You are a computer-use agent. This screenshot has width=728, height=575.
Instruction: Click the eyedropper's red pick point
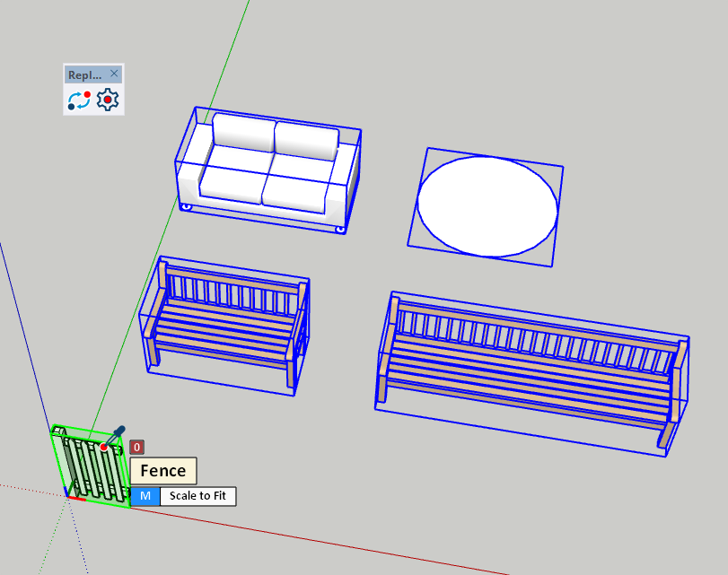click(104, 447)
